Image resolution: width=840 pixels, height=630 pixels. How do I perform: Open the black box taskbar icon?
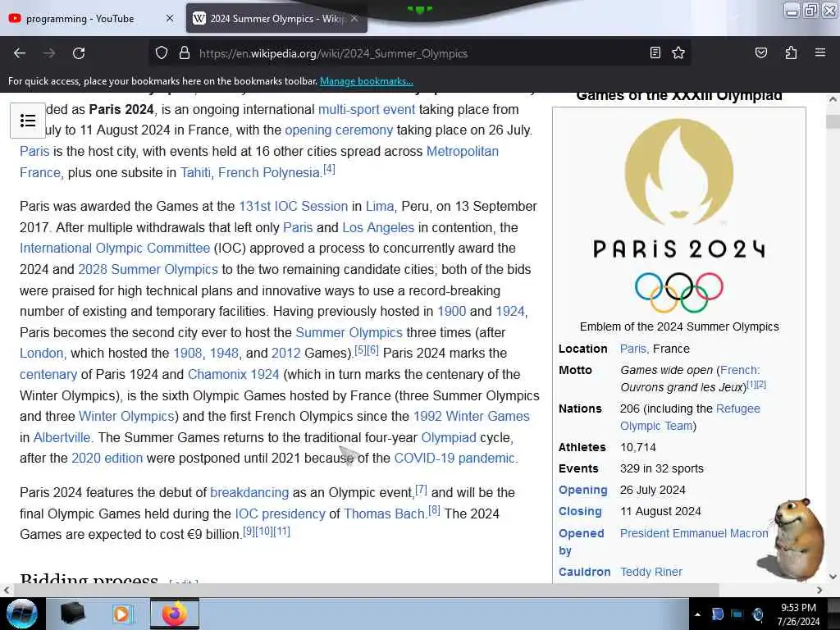point(73,614)
